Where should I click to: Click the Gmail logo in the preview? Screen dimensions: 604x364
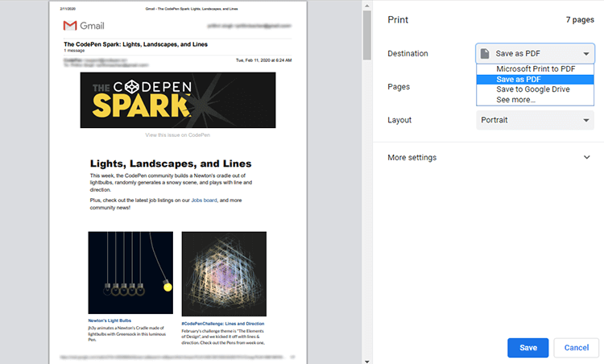click(84, 26)
